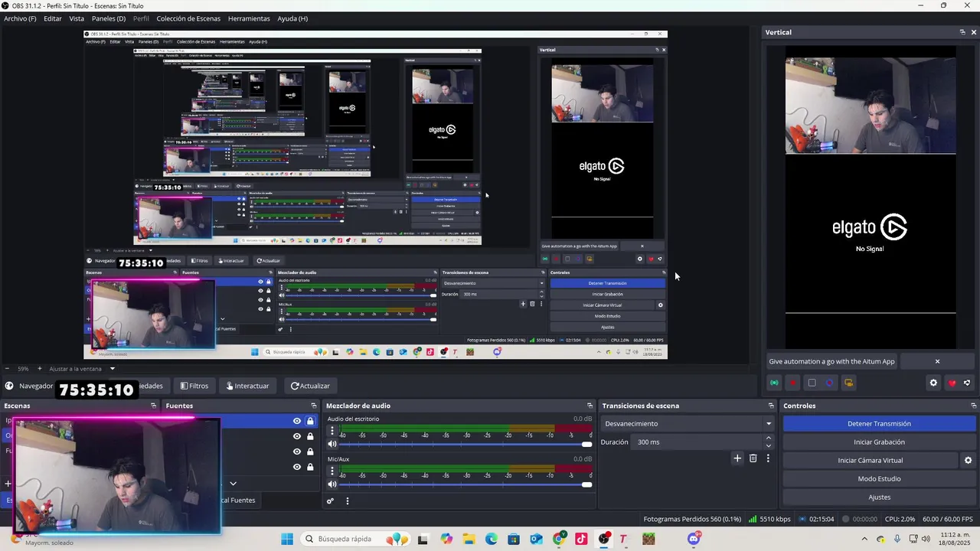Undock the Transiciones de escena panel

771,406
